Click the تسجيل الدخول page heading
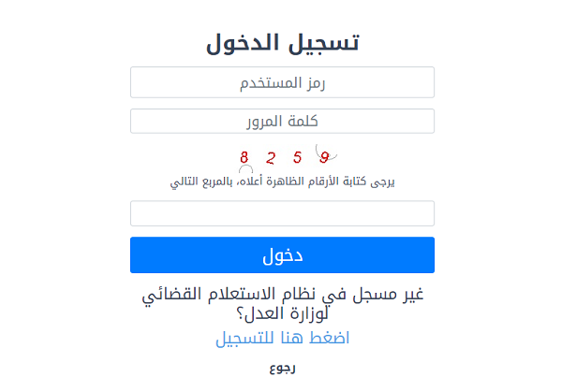 point(282,43)
